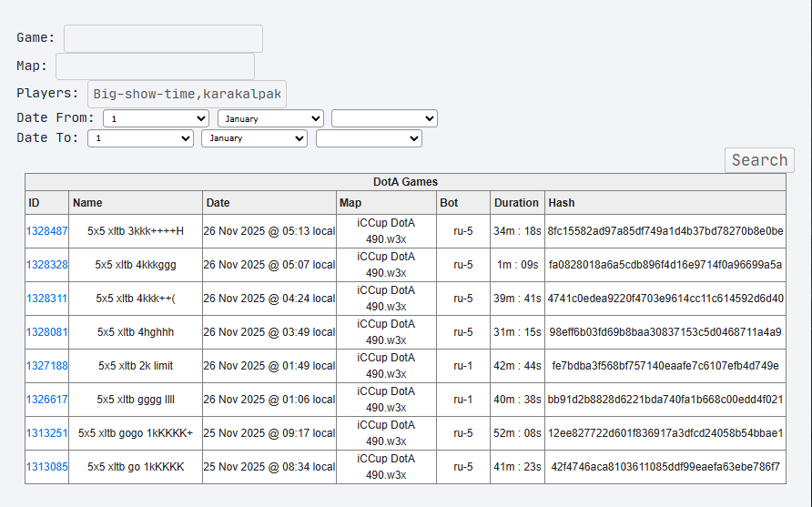Viewport: 812px width, 507px height.
Task: Click the Search button
Action: tap(759, 160)
